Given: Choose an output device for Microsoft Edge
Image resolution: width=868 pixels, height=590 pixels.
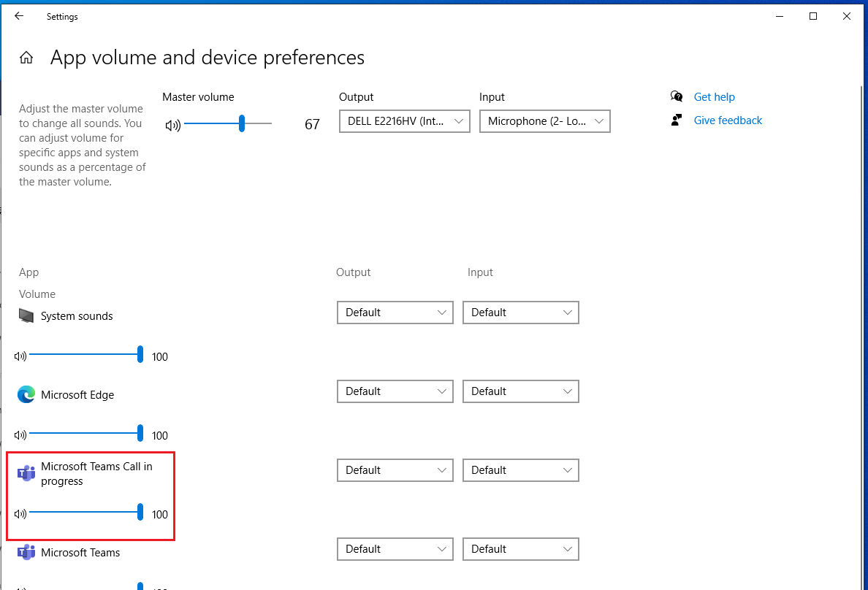Looking at the screenshot, I should (x=395, y=391).
